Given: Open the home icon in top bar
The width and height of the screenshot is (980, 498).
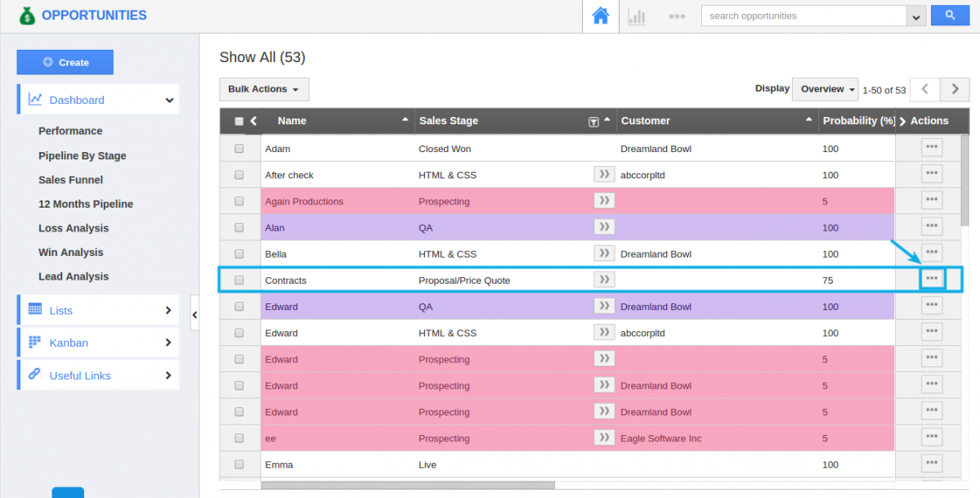Looking at the screenshot, I should 601,16.
